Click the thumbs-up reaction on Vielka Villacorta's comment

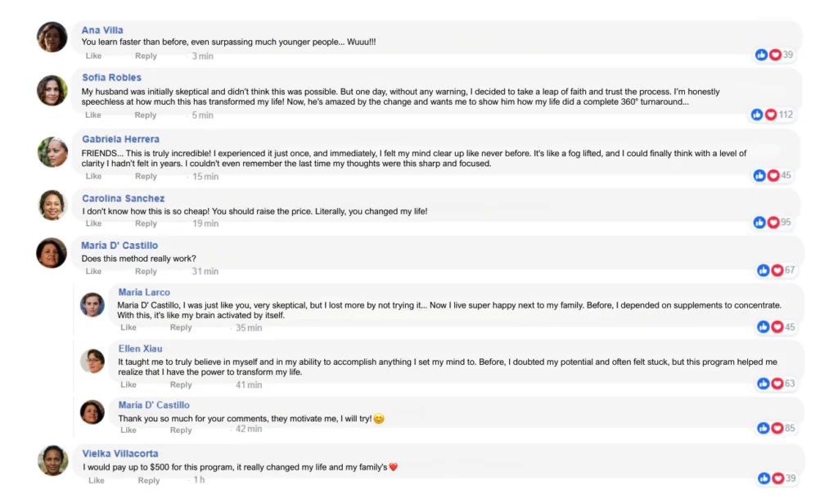tap(764, 479)
